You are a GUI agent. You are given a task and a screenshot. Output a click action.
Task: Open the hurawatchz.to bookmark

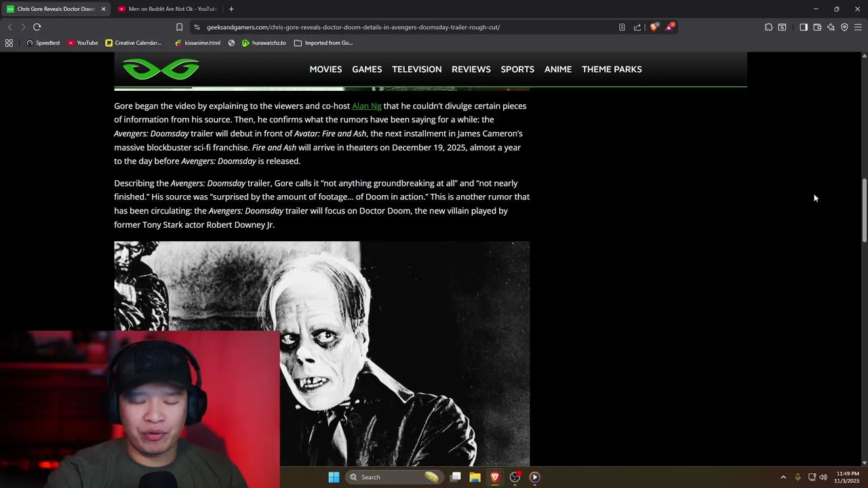point(264,43)
